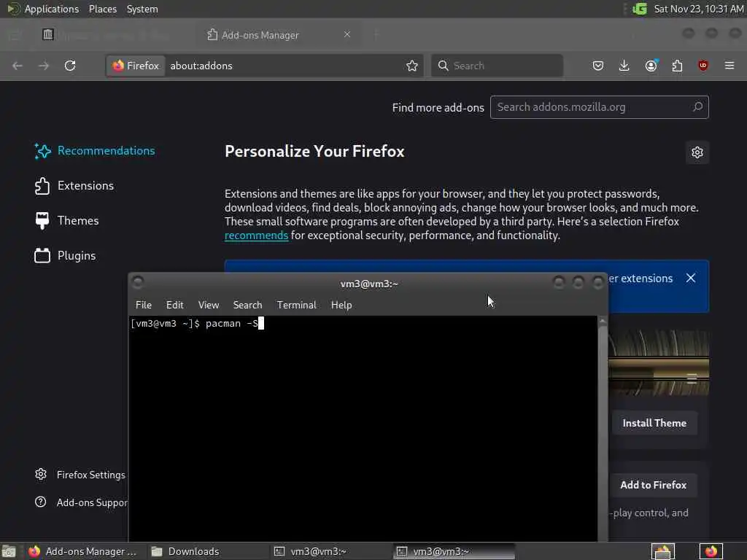This screenshot has height=560, width=747.
Task: Open the uBlock Origin toolbar icon
Action: (703, 66)
